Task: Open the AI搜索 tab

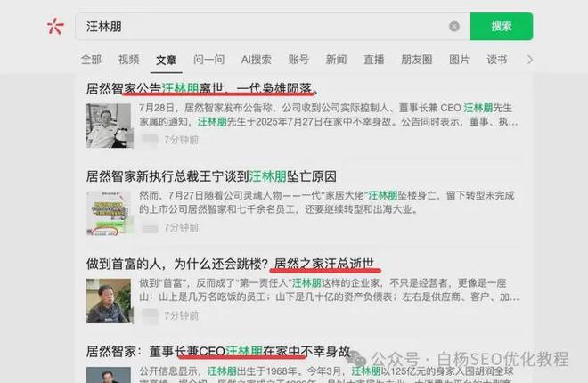Action: [256, 60]
